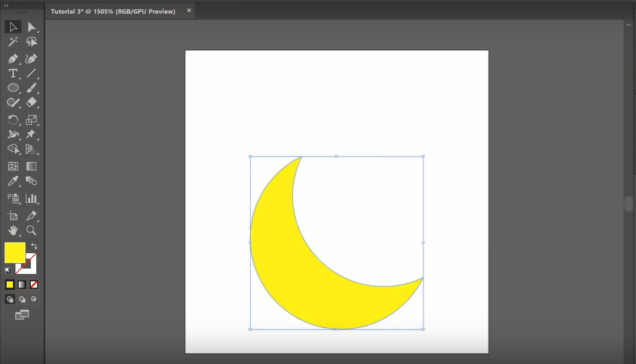
Task: Choose the Ellipse tool
Action: [12, 88]
